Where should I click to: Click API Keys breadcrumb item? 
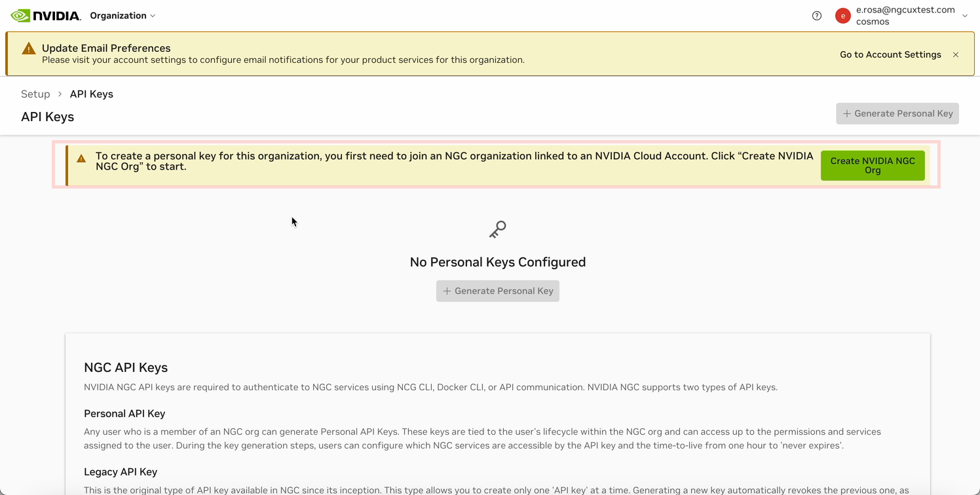click(92, 94)
